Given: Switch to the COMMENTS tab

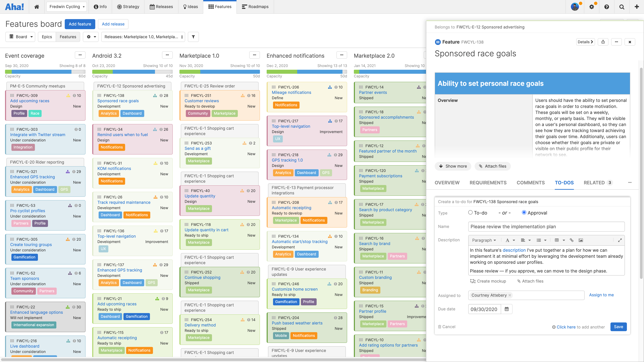Looking at the screenshot, I should (x=531, y=183).
